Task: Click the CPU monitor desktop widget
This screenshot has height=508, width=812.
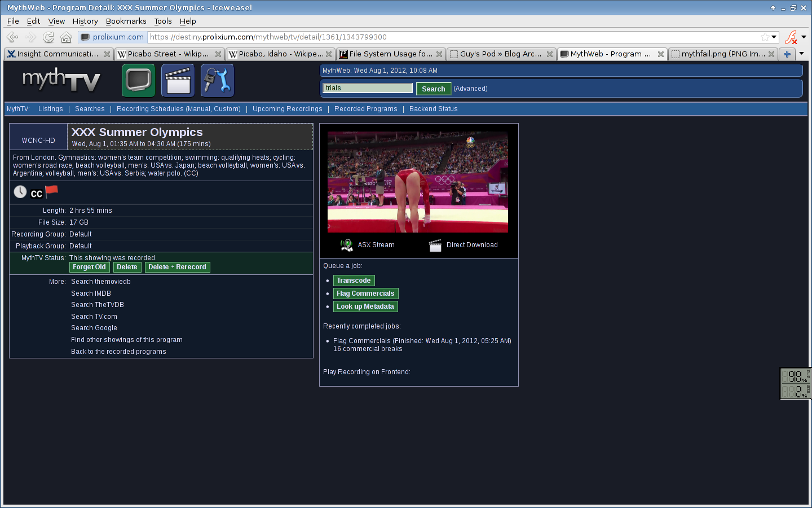Action: coord(796,383)
